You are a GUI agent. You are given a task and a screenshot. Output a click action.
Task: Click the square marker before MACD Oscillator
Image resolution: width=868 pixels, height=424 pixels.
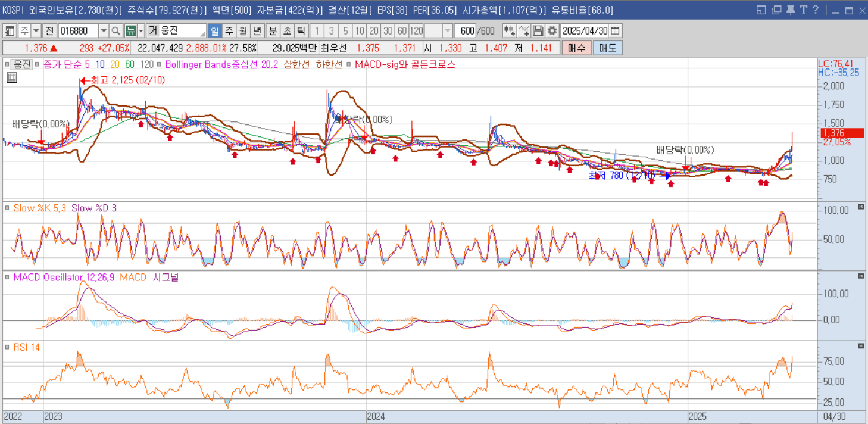click(x=7, y=278)
